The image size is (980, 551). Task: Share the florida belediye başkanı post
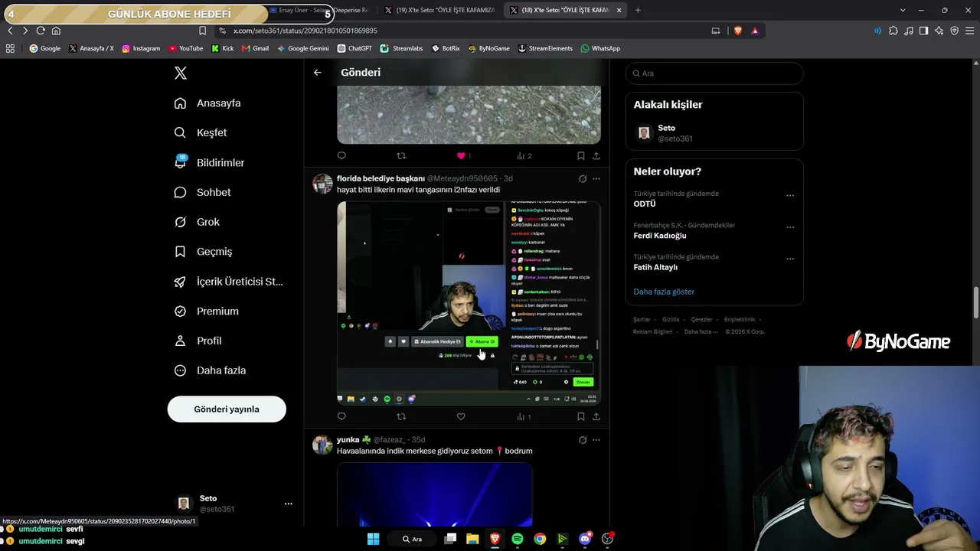[596, 416]
